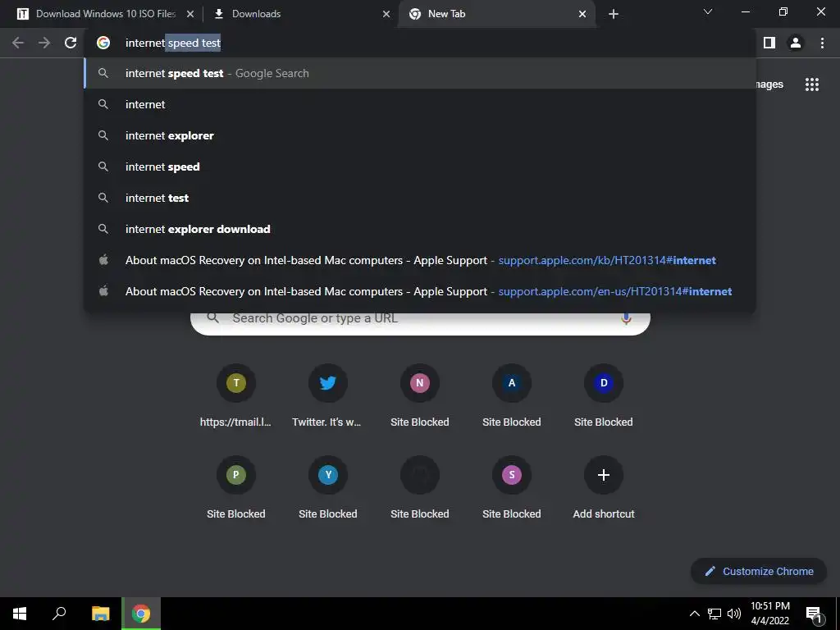The height and width of the screenshot is (630, 840).
Task: Open the Twitter shortcut tile
Action: click(328, 398)
